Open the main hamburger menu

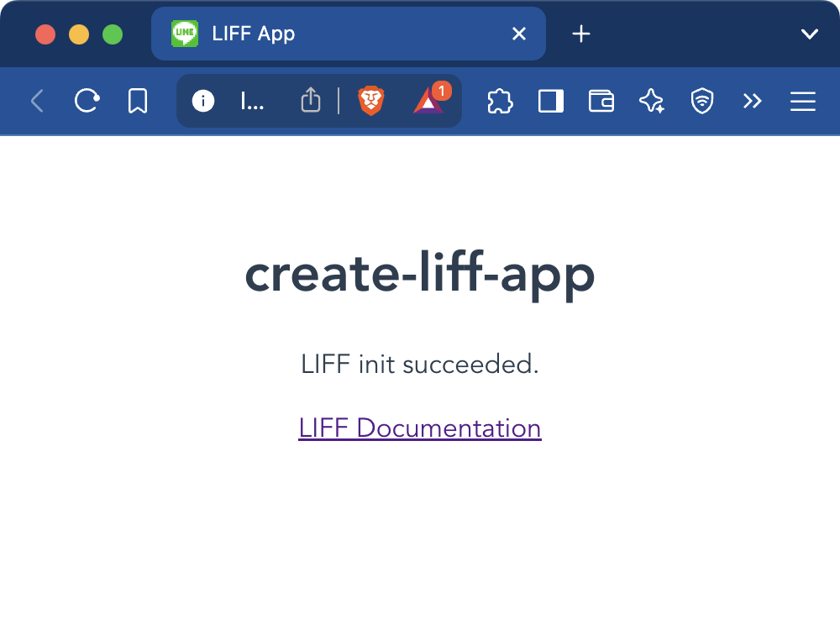click(x=802, y=101)
